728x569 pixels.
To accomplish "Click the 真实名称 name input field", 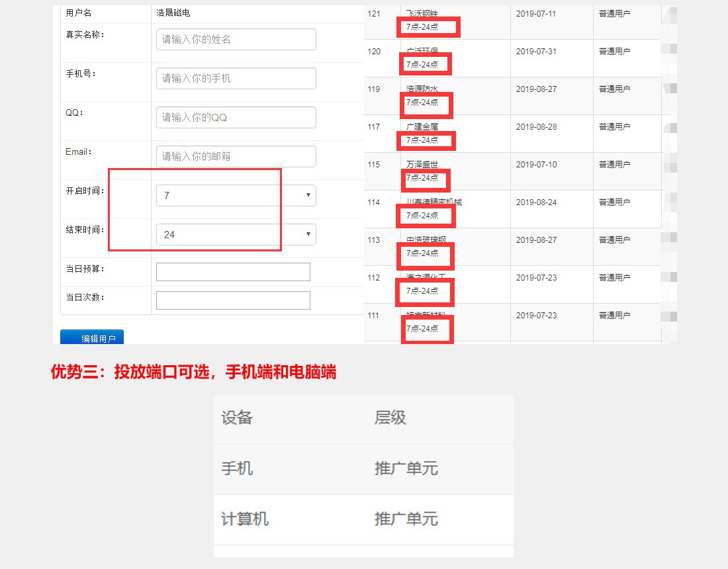I will [x=236, y=40].
